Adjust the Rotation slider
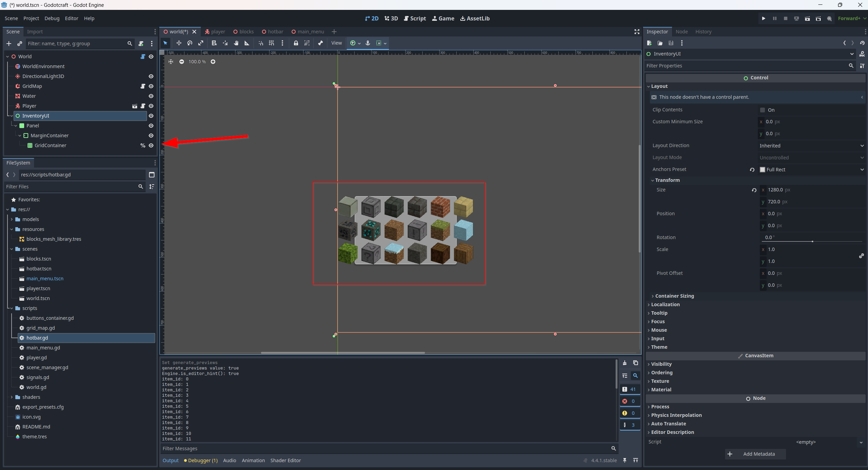Viewport: 868px width, 470px height. pos(812,241)
